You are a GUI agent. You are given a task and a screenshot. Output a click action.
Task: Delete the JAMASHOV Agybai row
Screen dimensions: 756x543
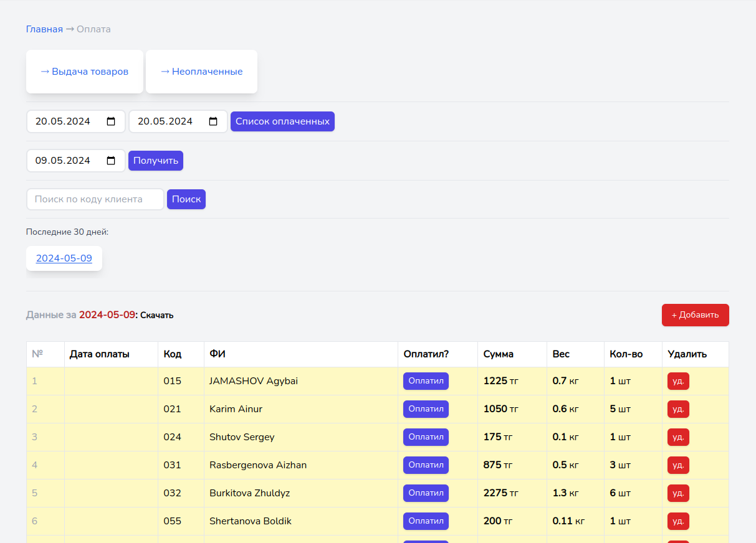pos(678,381)
